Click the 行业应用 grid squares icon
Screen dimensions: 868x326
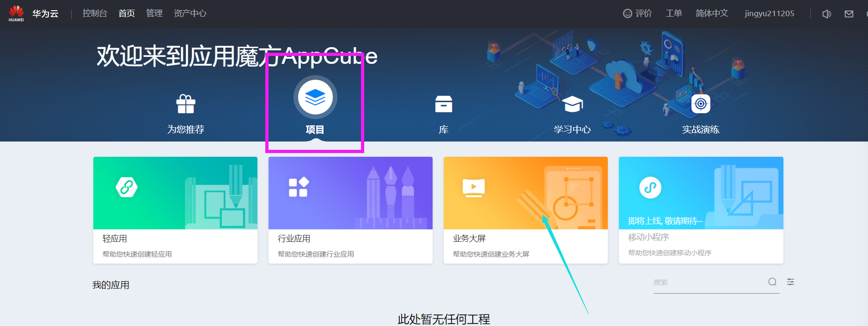[x=299, y=187]
